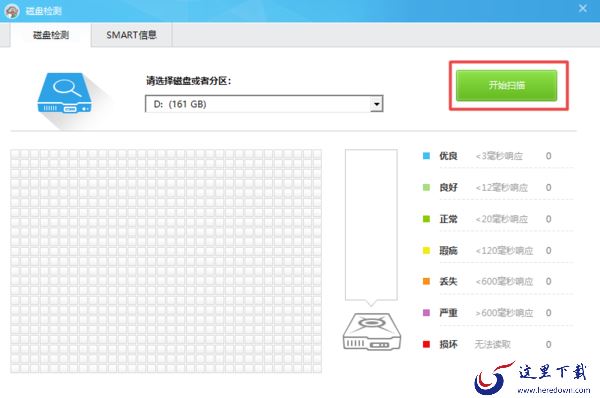
Task: Click the 磁盘检测 window title text
Action: click(43, 11)
